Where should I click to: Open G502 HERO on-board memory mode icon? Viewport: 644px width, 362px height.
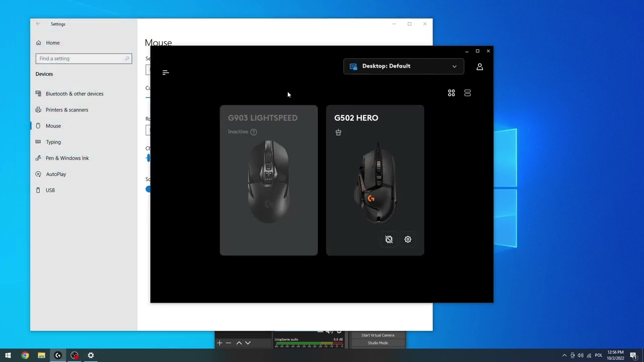click(389, 239)
